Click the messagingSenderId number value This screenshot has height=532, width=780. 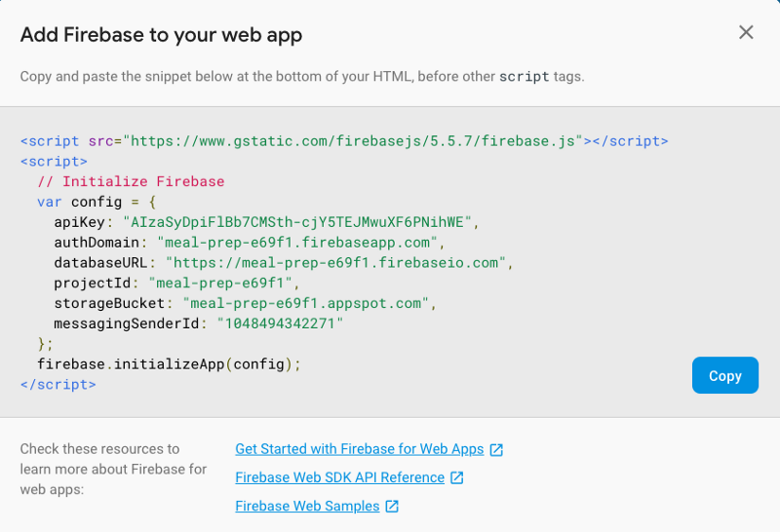281,323
